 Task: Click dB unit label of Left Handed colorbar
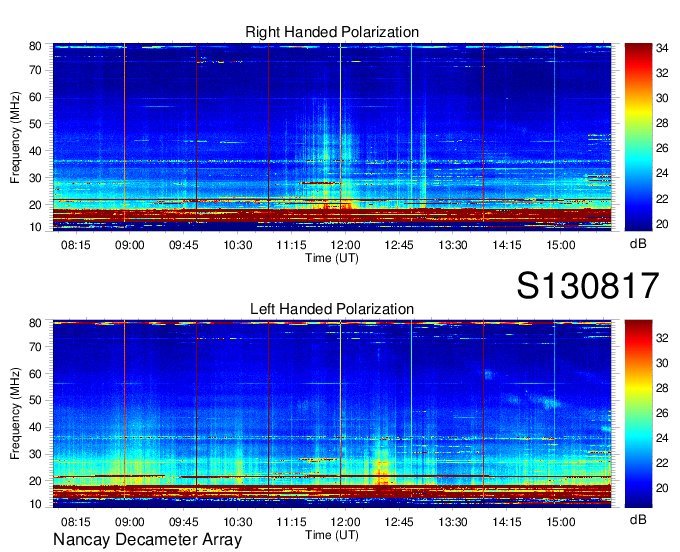[638, 519]
